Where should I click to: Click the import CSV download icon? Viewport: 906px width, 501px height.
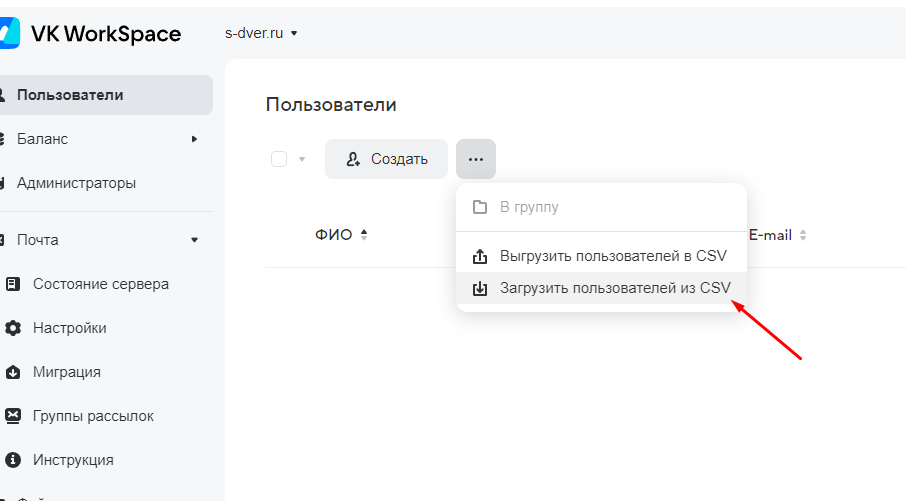[x=480, y=288]
